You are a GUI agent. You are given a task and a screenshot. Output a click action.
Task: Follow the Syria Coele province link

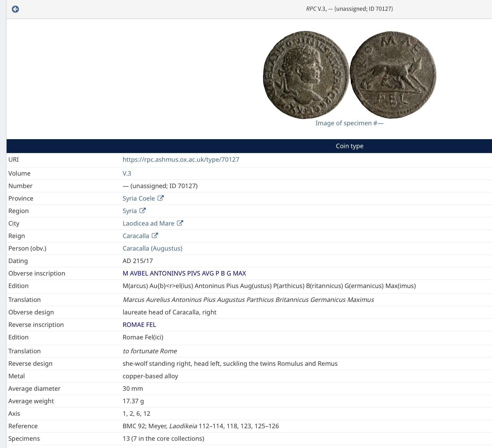[x=138, y=198]
